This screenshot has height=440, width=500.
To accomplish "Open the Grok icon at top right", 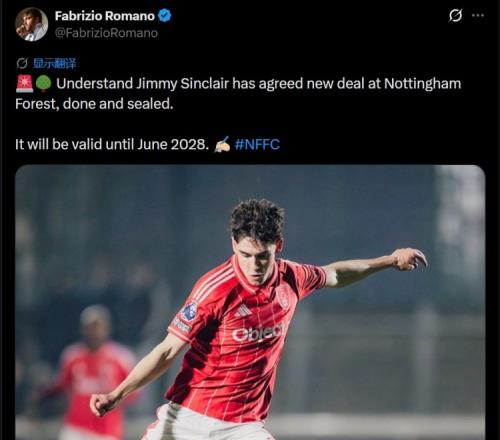I will pyautogui.click(x=455, y=15).
